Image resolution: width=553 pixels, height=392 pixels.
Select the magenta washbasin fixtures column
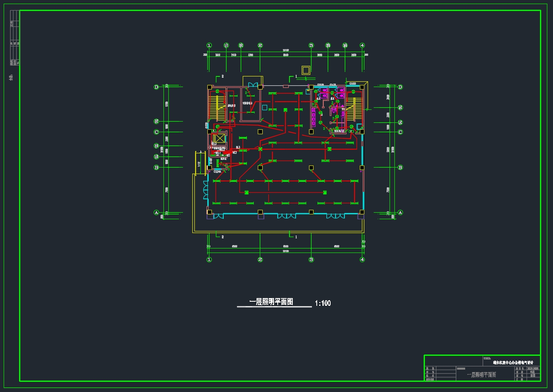[314, 116]
